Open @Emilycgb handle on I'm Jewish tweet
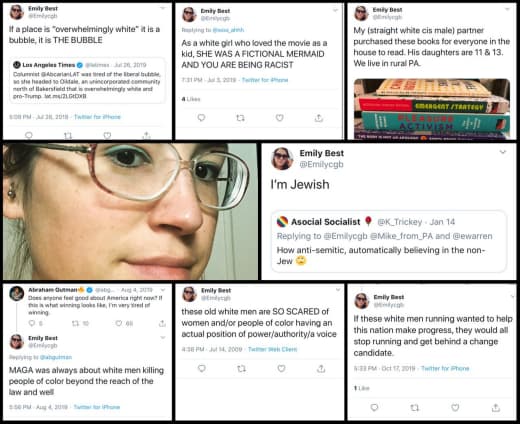The height and width of the screenshot is (424, 520). 321,164
